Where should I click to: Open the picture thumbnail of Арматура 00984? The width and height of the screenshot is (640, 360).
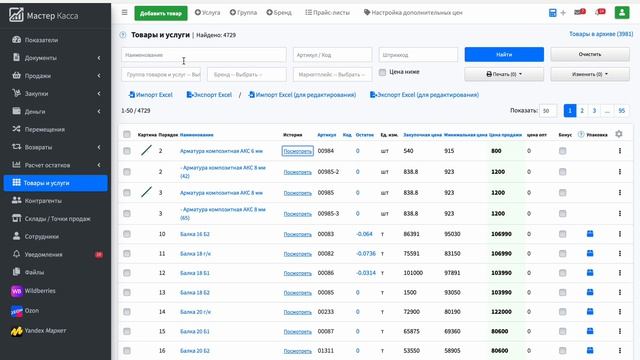pyautogui.click(x=147, y=151)
